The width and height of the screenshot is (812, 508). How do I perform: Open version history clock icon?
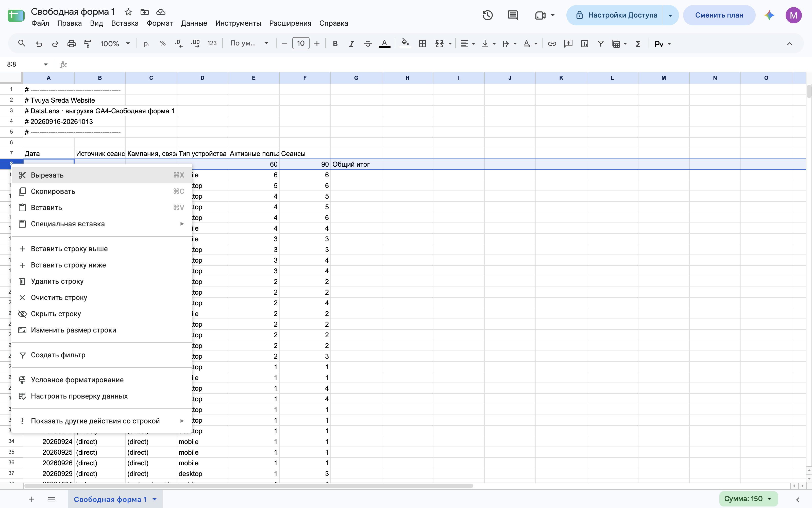[487, 15]
